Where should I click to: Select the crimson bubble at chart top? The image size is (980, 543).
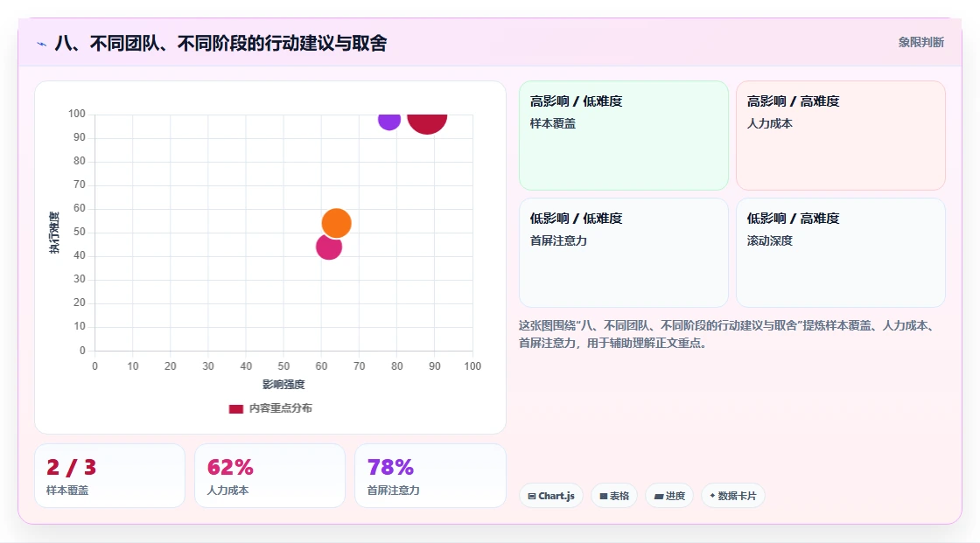(428, 123)
